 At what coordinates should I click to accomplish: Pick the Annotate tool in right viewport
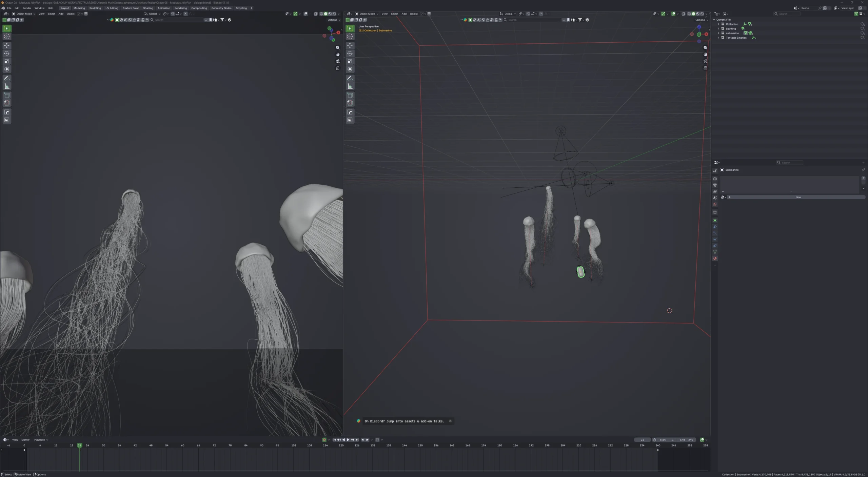350,78
